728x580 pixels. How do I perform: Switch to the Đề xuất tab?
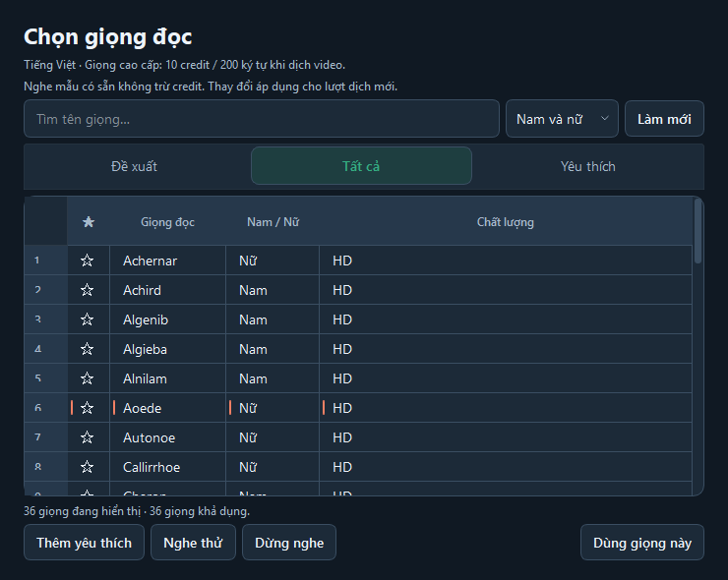(134, 166)
